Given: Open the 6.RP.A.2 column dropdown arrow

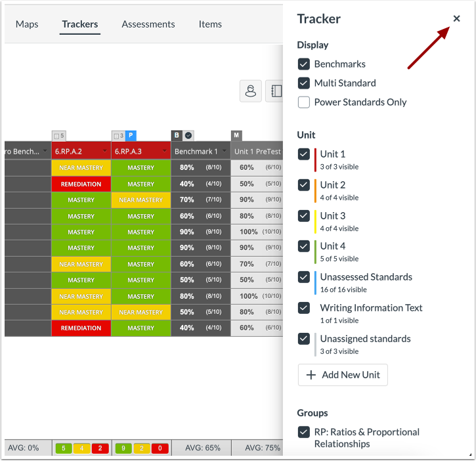Looking at the screenshot, I should [x=105, y=151].
